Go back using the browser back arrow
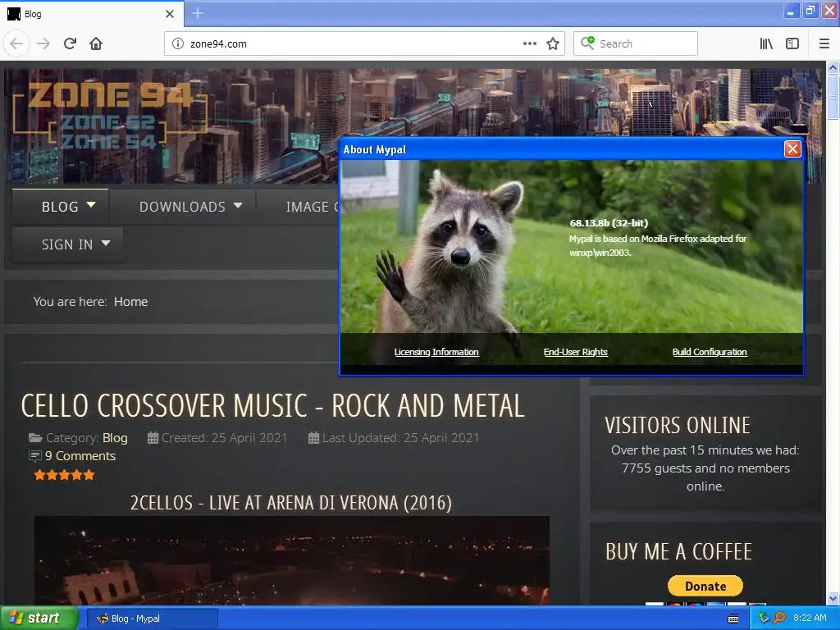 [16, 43]
